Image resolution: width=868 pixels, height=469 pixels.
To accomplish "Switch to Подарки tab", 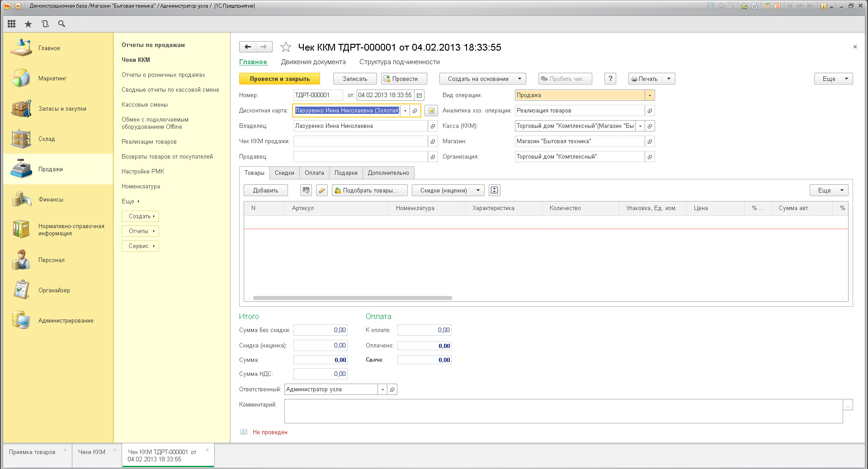I will point(346,173).
